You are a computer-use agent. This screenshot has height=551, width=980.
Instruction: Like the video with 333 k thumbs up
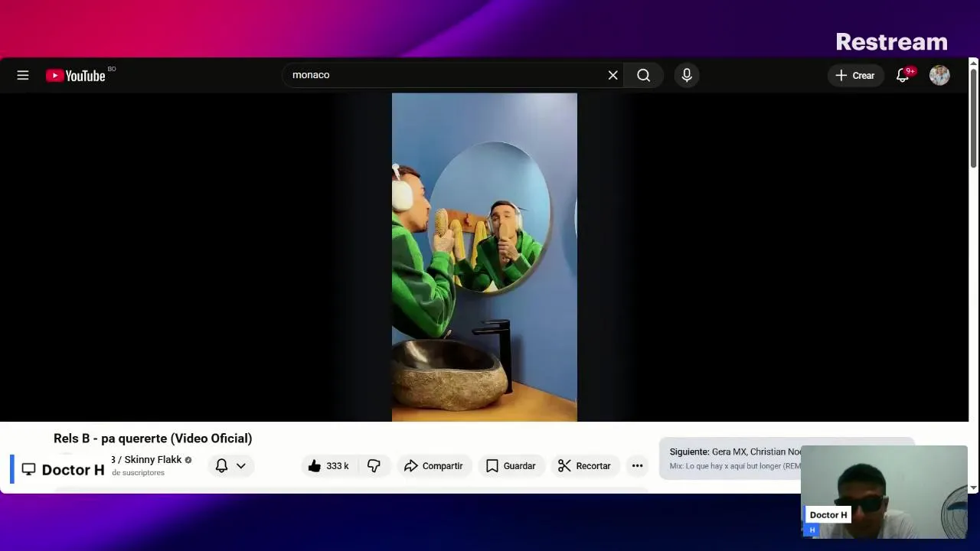[x=328, y=465]
